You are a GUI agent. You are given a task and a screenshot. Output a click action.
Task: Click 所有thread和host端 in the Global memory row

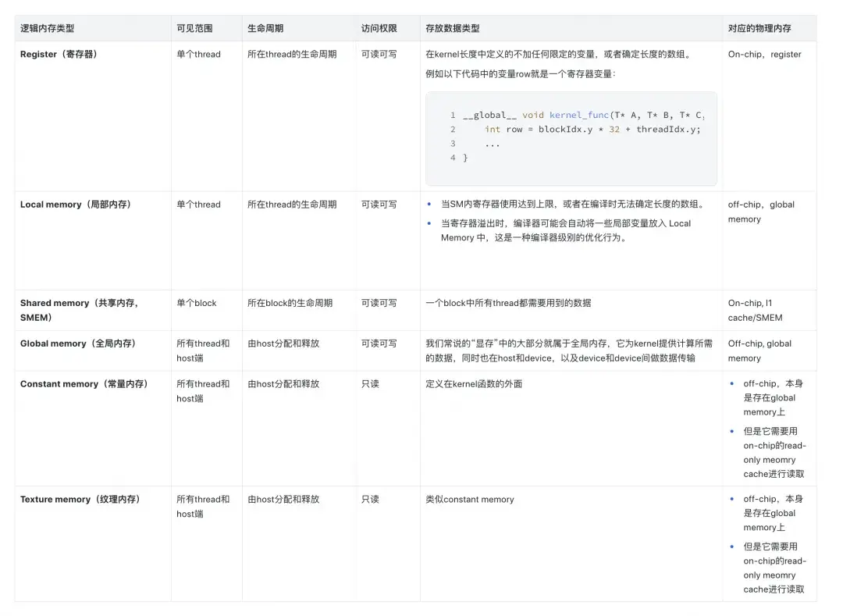pos(203,351)
